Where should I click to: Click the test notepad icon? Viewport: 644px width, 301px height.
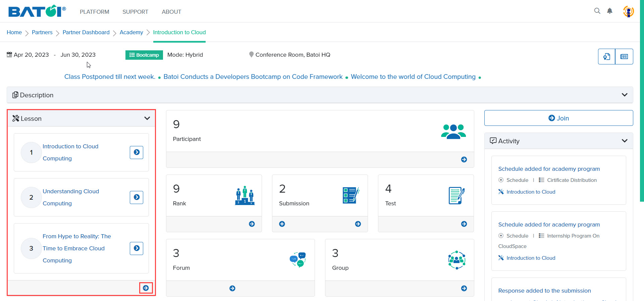coord(457,196)
